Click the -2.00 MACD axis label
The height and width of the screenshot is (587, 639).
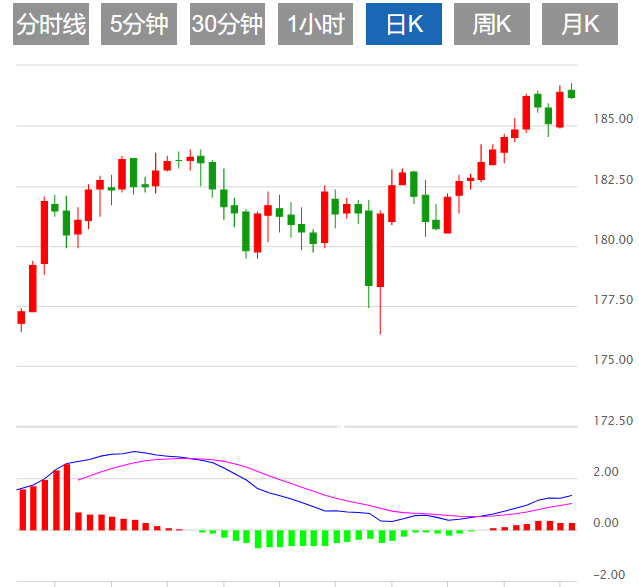pos(609,575)
